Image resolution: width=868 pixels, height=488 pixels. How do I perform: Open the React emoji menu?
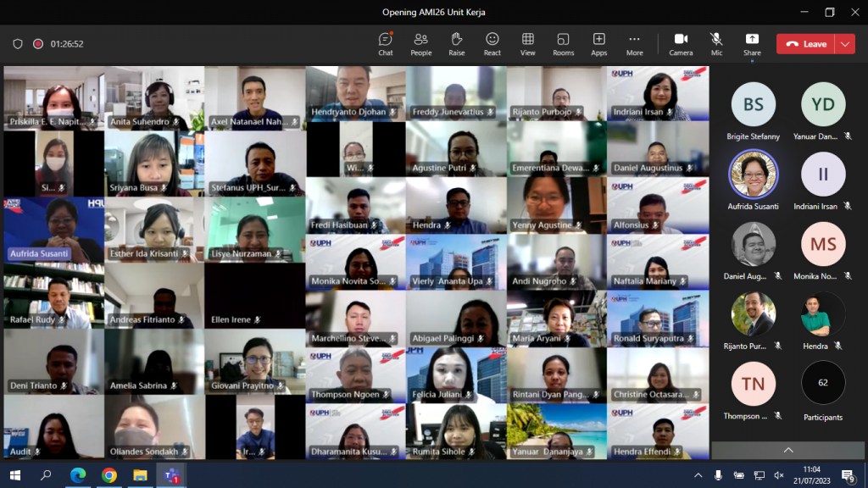tap(492, 43)
